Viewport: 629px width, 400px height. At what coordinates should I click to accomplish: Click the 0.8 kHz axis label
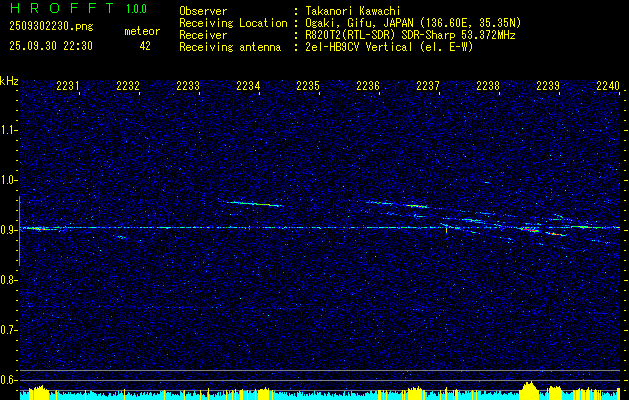(x=8, y=280)
